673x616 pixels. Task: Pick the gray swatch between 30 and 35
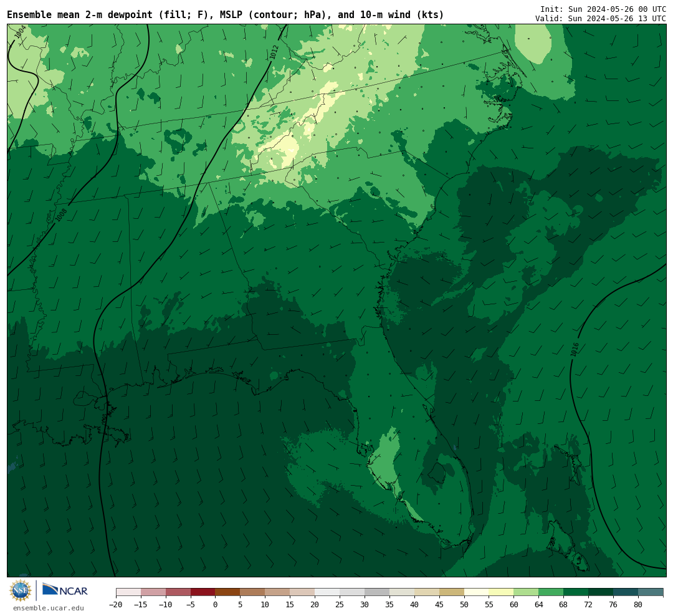(377, 592)
